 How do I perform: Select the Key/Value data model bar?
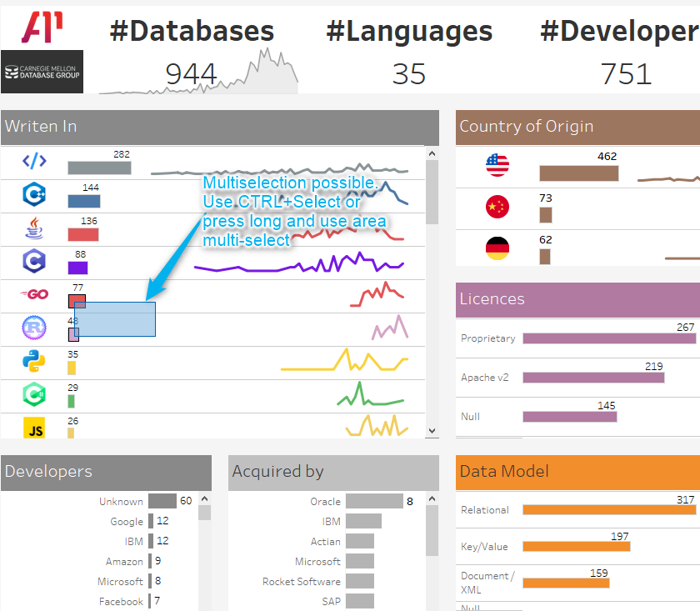tap(577, 547)
